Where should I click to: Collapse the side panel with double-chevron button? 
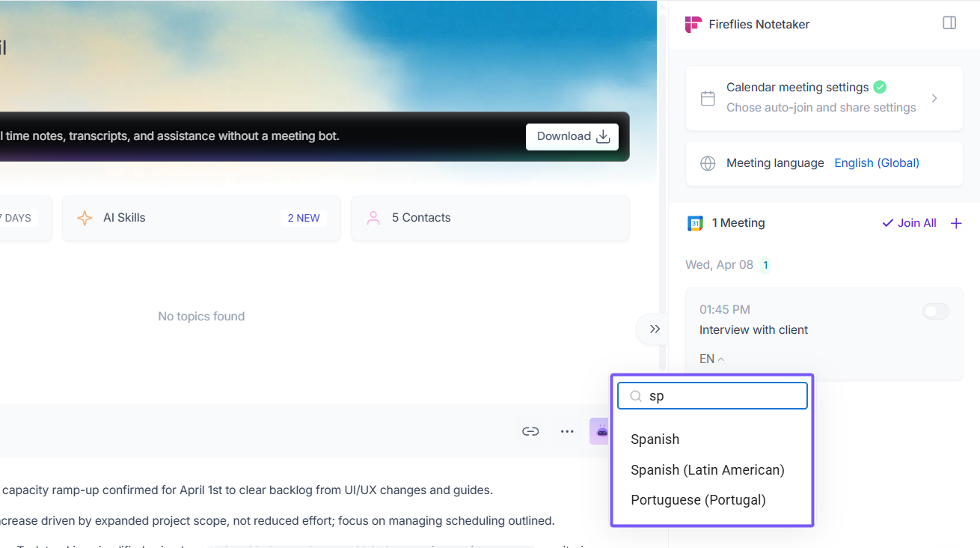[655, 329]
